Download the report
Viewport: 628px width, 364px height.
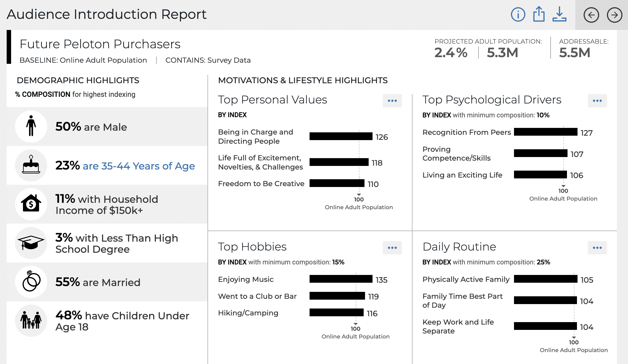pyautogui.click(x=560, y=15)
